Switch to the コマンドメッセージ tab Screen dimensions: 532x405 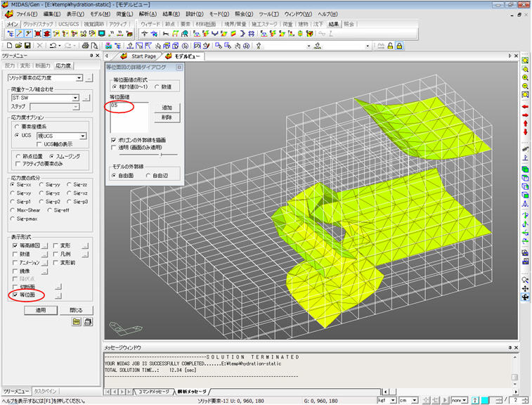(x=153, y=392)
